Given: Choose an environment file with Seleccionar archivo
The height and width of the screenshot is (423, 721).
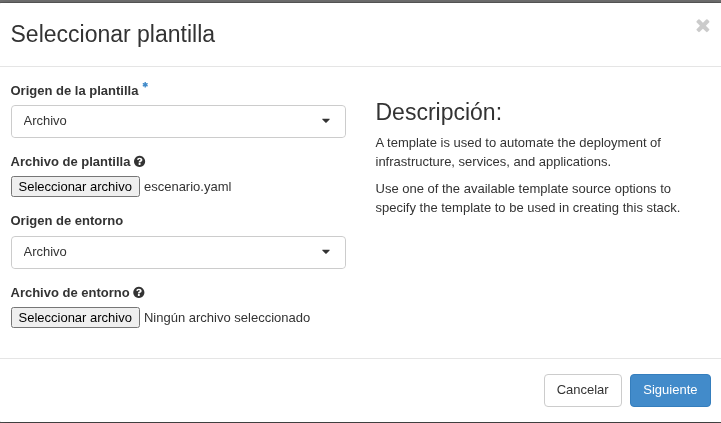Looking at the screenshot, I should click(75, 318).
